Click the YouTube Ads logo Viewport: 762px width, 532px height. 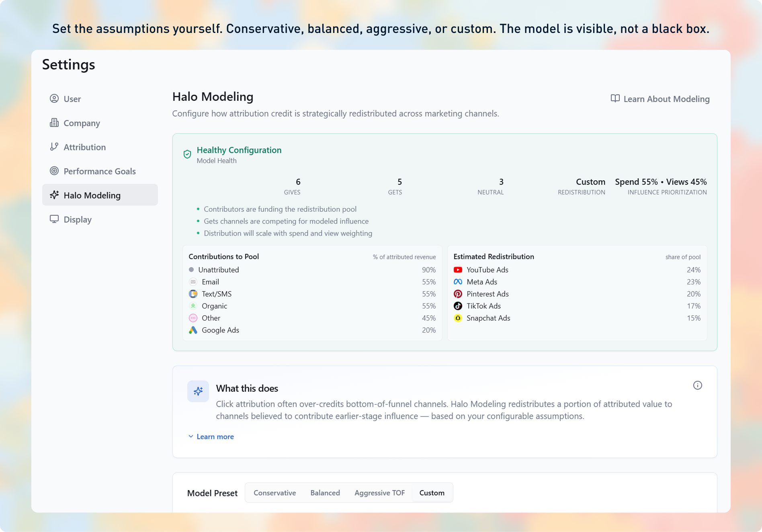(458, 270)
